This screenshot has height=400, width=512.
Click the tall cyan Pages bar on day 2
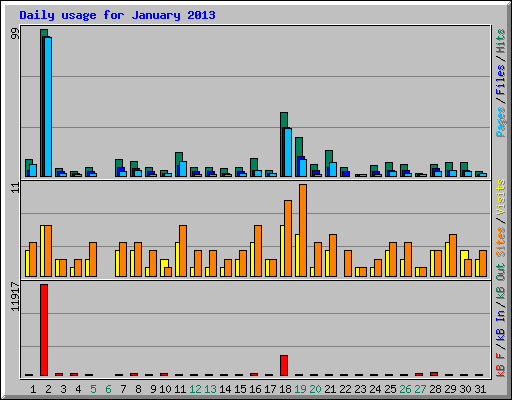tap(48, 107)
